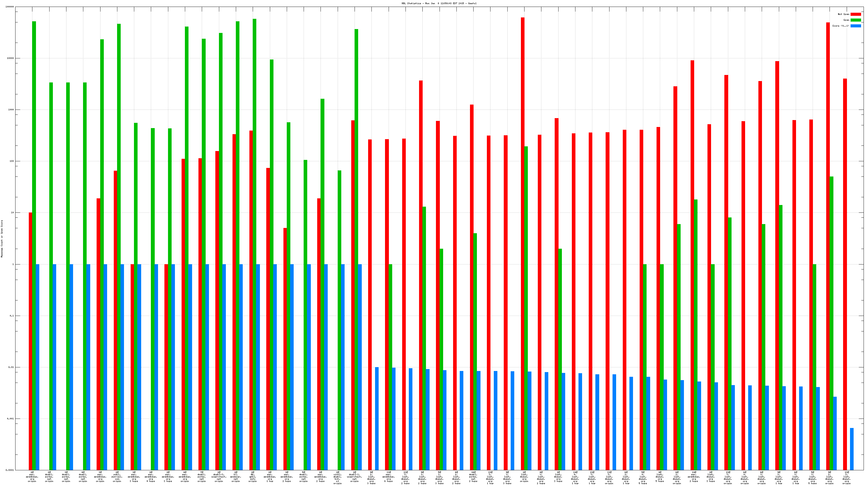Screen dimensions: 868x488
Task: Click the 0.0001 y-axis tick label
Action: [10, 470]
